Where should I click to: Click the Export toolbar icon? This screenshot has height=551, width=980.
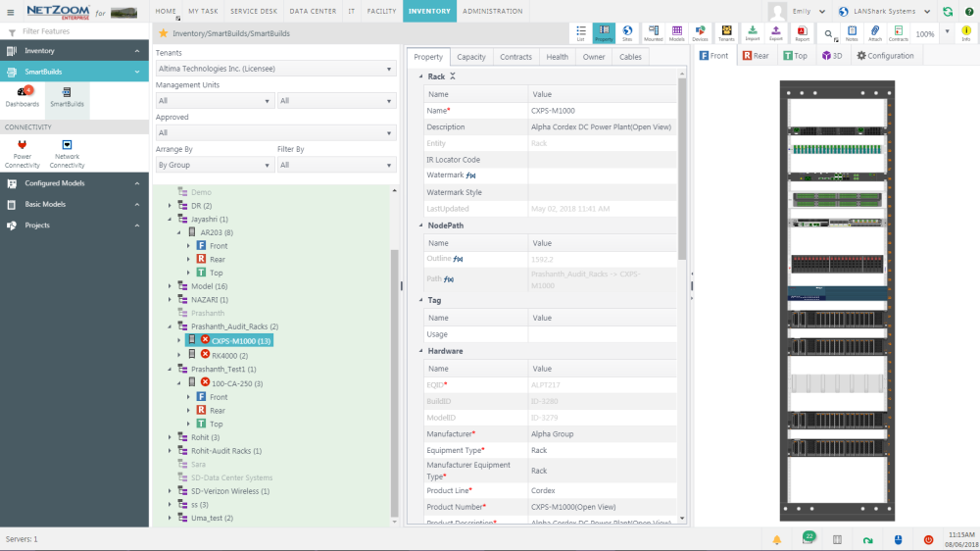(x=775, y=33)
